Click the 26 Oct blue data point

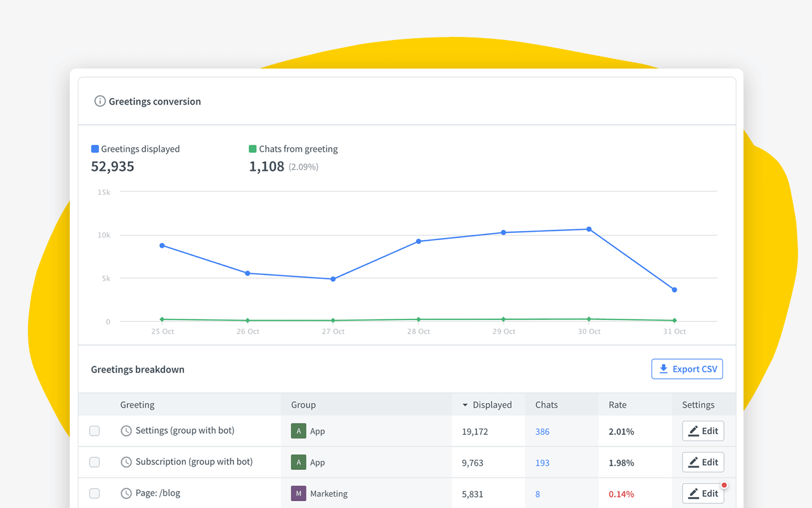tap(247, 273)
